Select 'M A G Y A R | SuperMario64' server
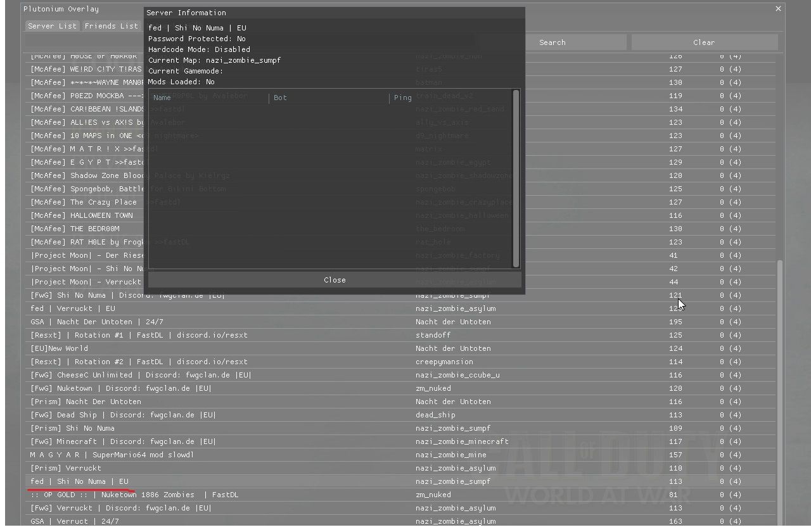The width and height of the screenshot is (811, 532). [400, 455]
